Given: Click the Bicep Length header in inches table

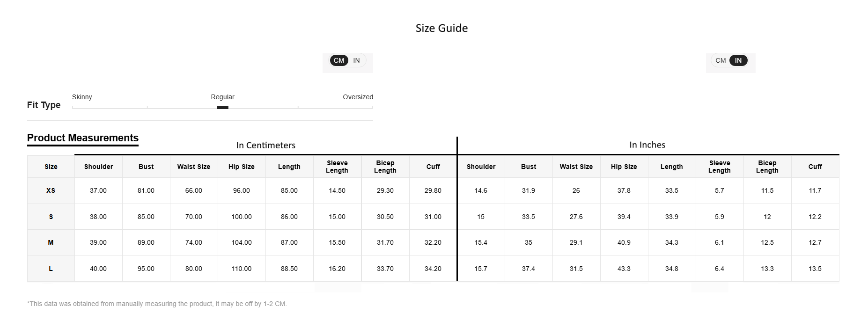Looking at the screenshot, I should pos(767,167).
